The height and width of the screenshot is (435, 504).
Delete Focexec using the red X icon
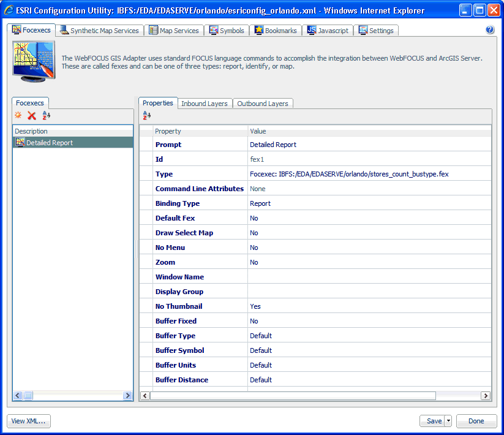[31, 115]
